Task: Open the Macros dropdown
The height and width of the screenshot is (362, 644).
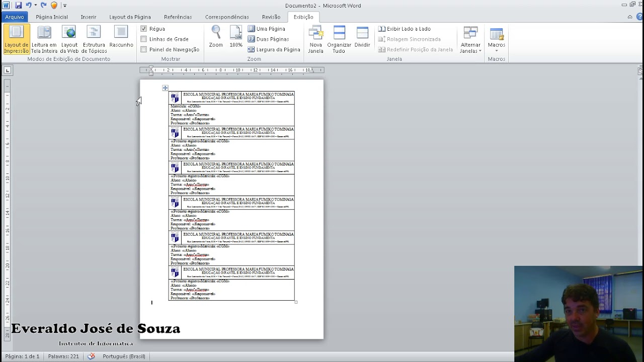Action: 497,39
